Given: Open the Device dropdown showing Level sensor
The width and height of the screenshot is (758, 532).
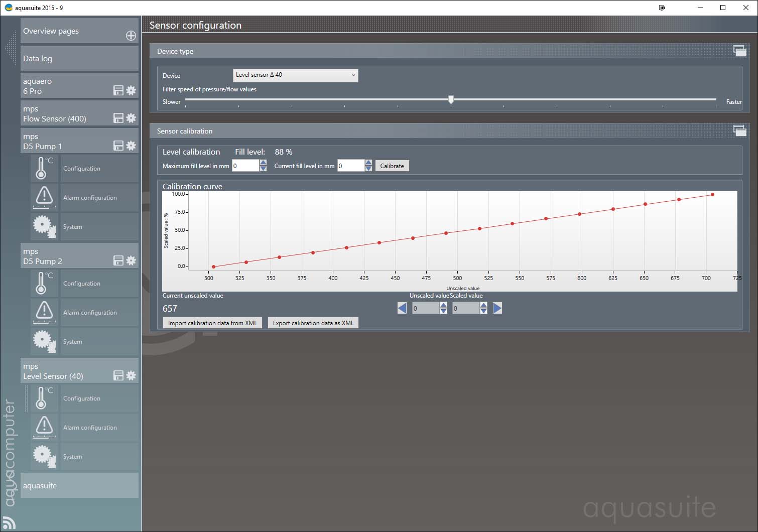Looking at the screenshot, I should coord(295,75).
